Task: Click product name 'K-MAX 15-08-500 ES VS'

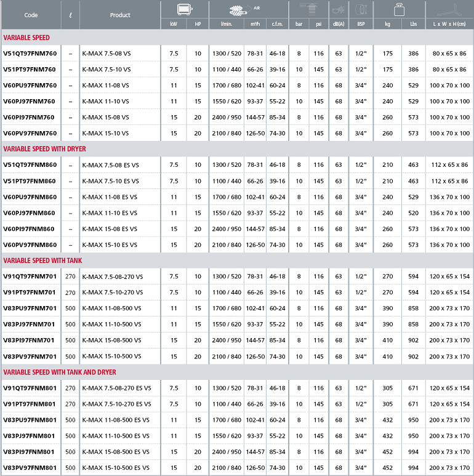Action: (x=116, y=452)
